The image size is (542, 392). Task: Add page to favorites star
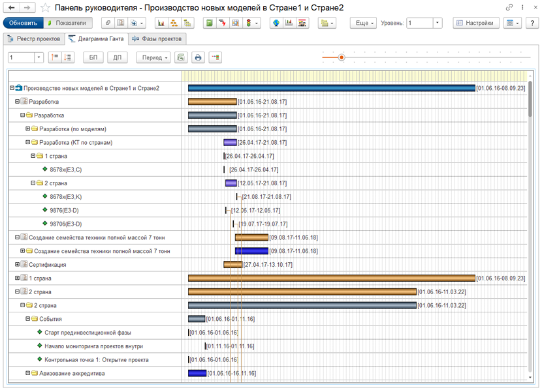point(45,8)
